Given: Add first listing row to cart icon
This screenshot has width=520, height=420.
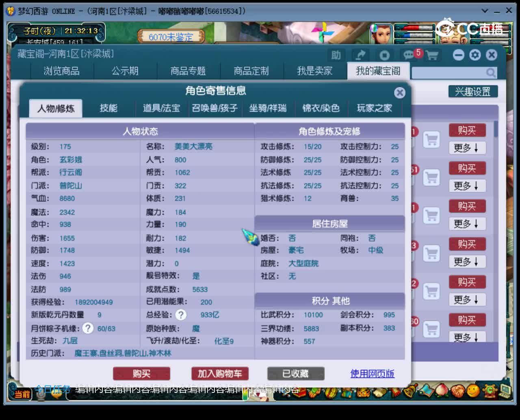Looking at the screenshot, I should click(431, 140).
